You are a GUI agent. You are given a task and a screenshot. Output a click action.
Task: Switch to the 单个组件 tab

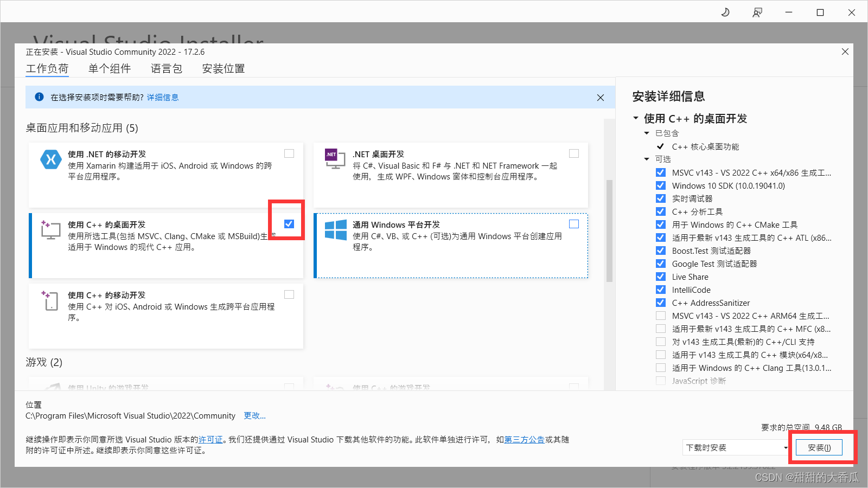click(110, 69)
